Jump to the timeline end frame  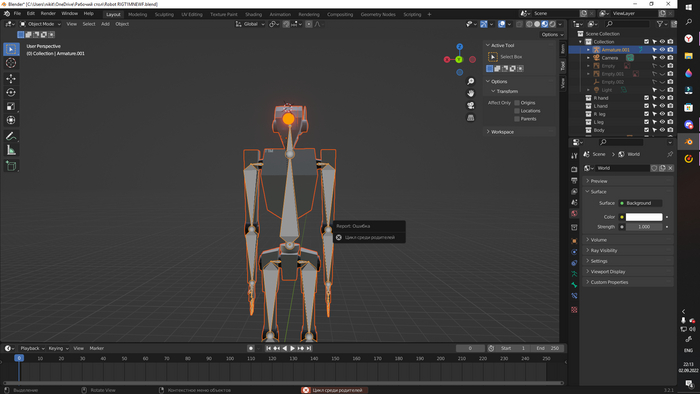click(309, 348)
